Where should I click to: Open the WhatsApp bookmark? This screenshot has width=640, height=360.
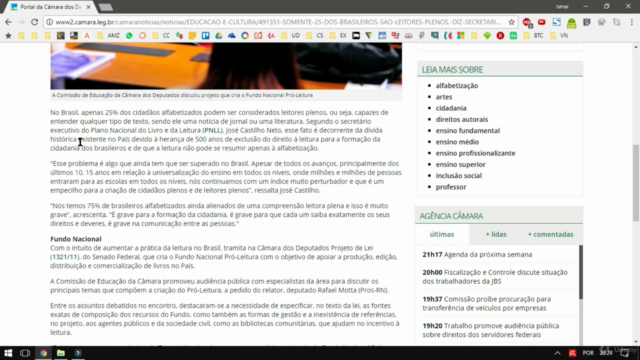129,36
